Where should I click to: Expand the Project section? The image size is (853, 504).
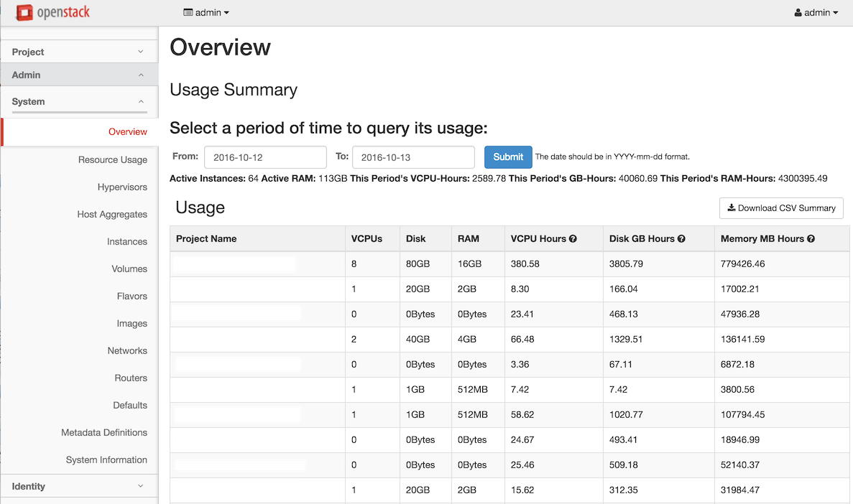(79, 52)
